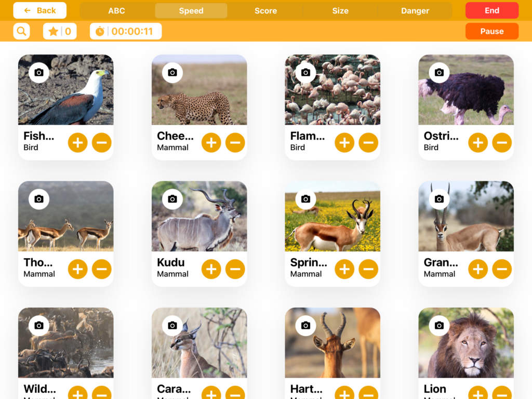Open camera icon on Cheetah card

click(x=172, y=72)
